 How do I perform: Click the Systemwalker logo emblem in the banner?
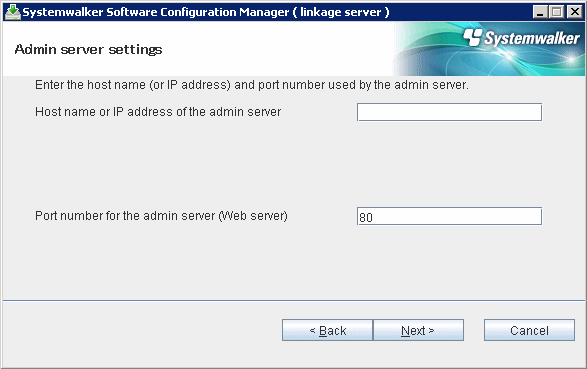pos(473,37)
